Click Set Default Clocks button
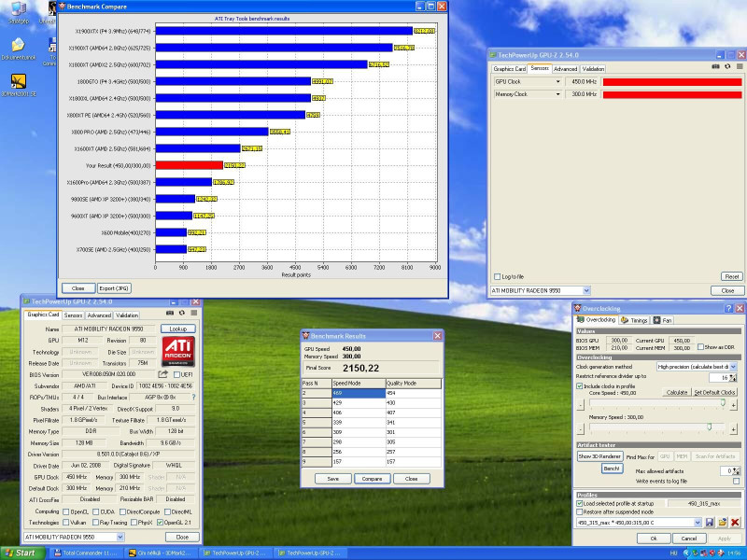Image resolution: width=747 pixels, height=560 pixels. 714,392
